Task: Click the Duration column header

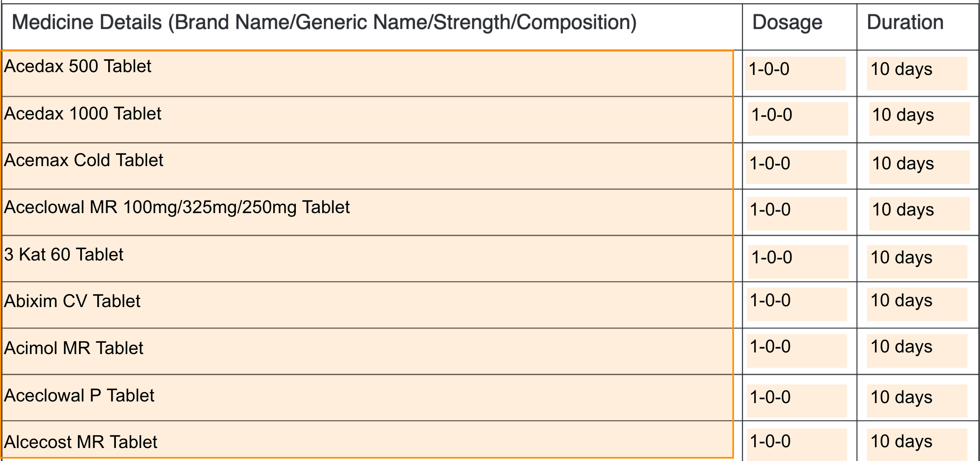Action: pos(905,22)
